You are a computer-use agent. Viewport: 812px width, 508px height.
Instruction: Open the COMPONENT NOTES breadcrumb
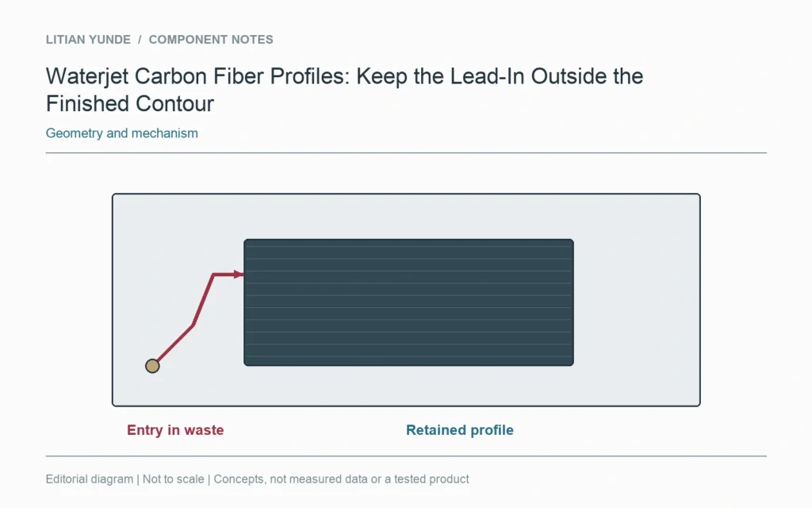(x=211, y=40)
